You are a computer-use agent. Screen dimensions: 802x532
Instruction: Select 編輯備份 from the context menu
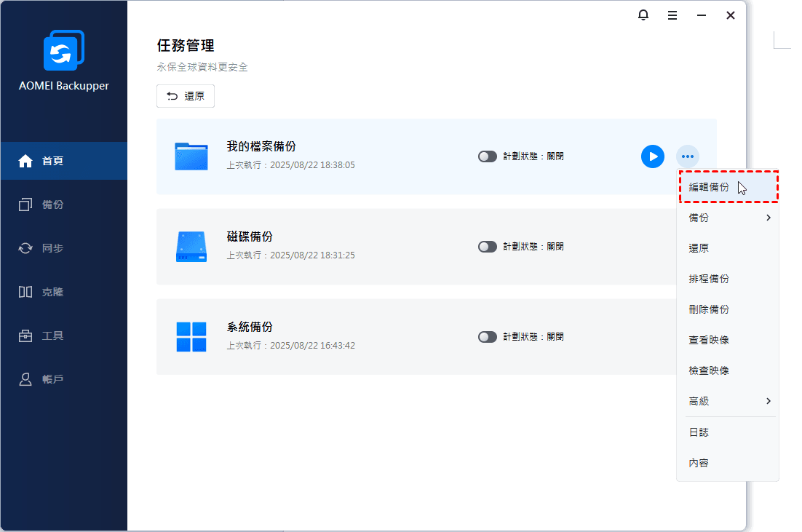pos(728,187)
